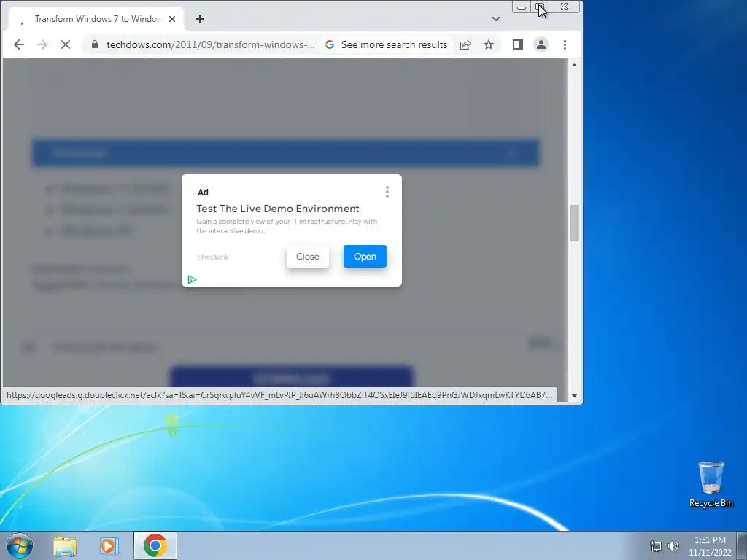Stop loading the page
Image resolution: width=747 pixels, height=560 pixels.
(x=66, y=44)
